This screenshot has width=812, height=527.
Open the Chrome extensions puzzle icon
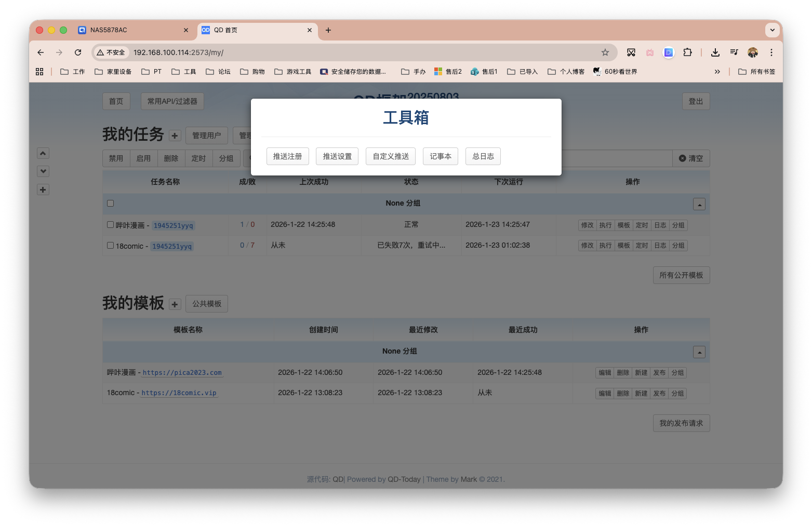pyautogui.click(x=688, y=52)
